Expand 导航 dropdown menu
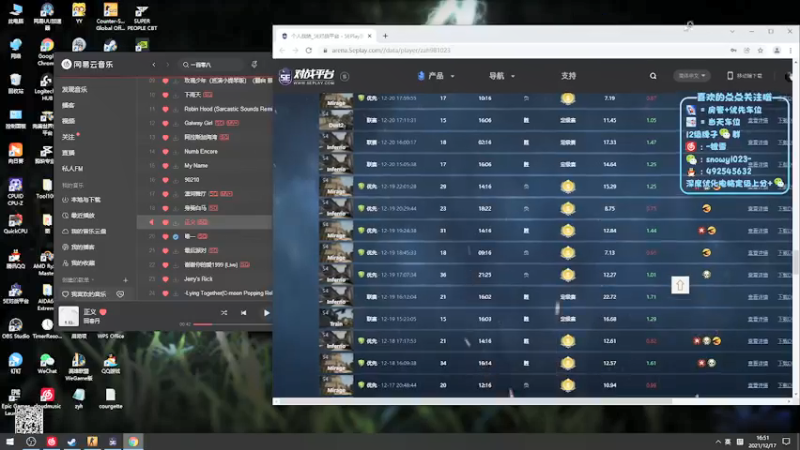 (502, 76)
